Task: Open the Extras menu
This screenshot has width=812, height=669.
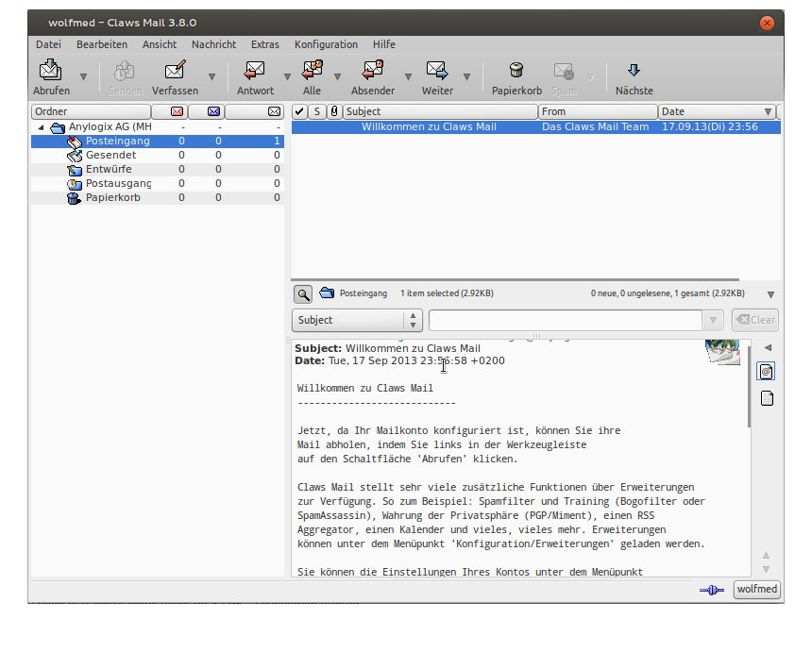Action: click(x=264, y=44)
